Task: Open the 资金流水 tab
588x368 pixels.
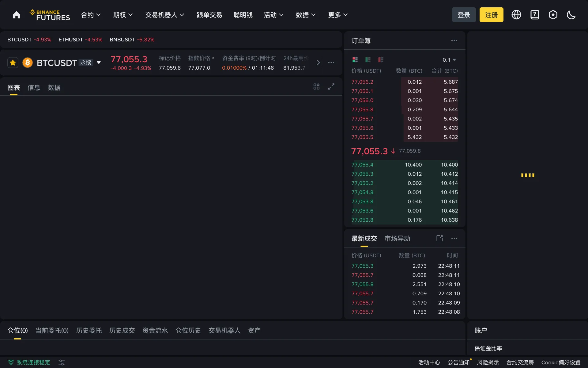Action: point(155,331)
